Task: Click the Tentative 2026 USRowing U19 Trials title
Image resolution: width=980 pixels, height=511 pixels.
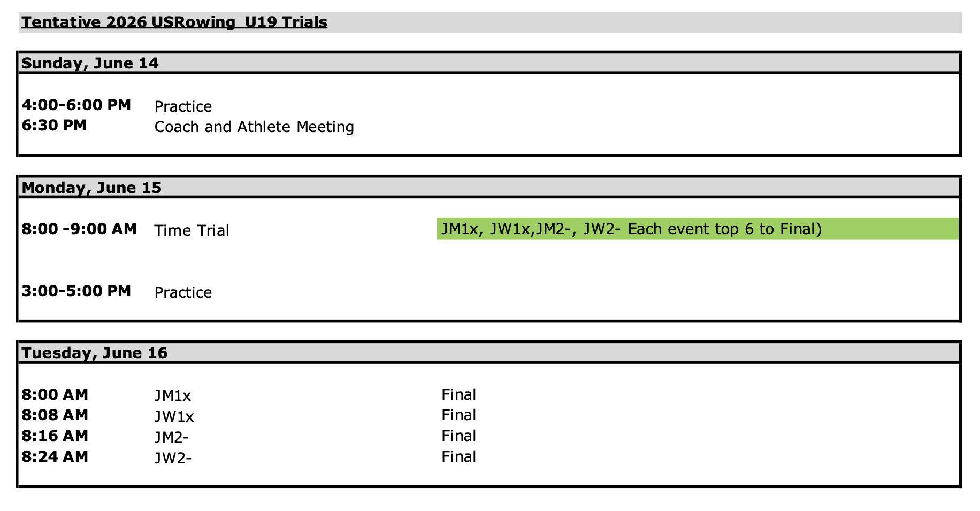Action: [174, 22]
